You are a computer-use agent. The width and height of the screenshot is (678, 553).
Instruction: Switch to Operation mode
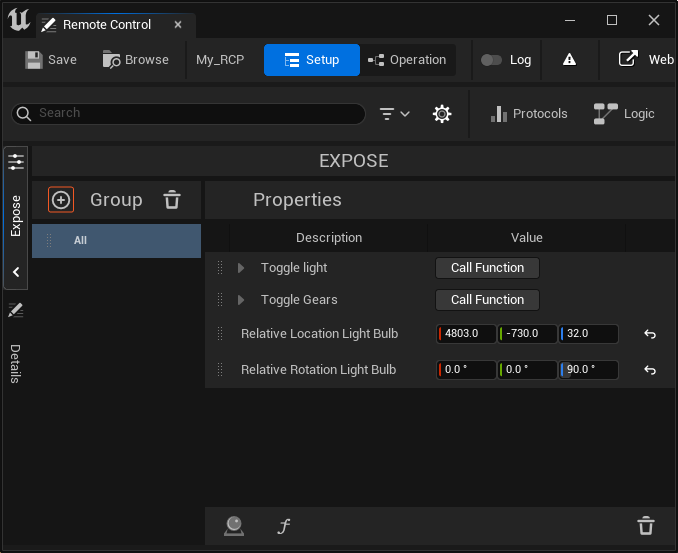point(407,60)
